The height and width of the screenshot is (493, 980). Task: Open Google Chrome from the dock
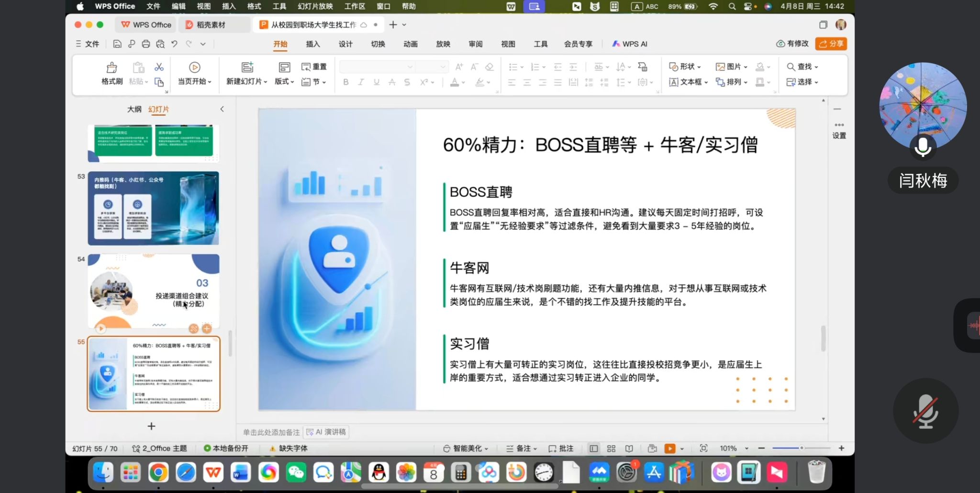(158, 473)
